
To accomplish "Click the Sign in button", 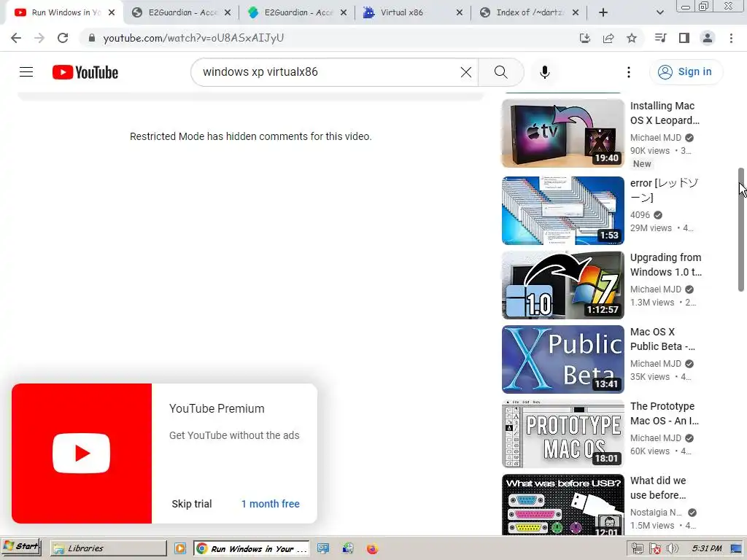I will click(686, 72).
